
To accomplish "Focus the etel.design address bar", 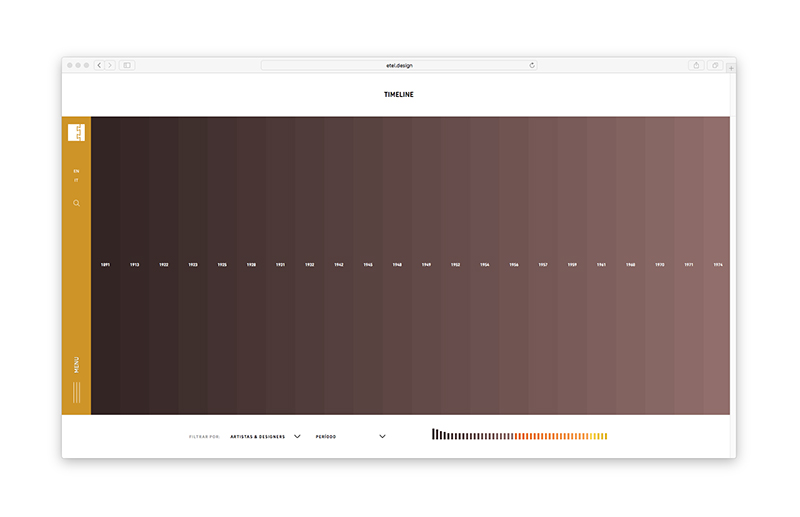I will (399, 65).
